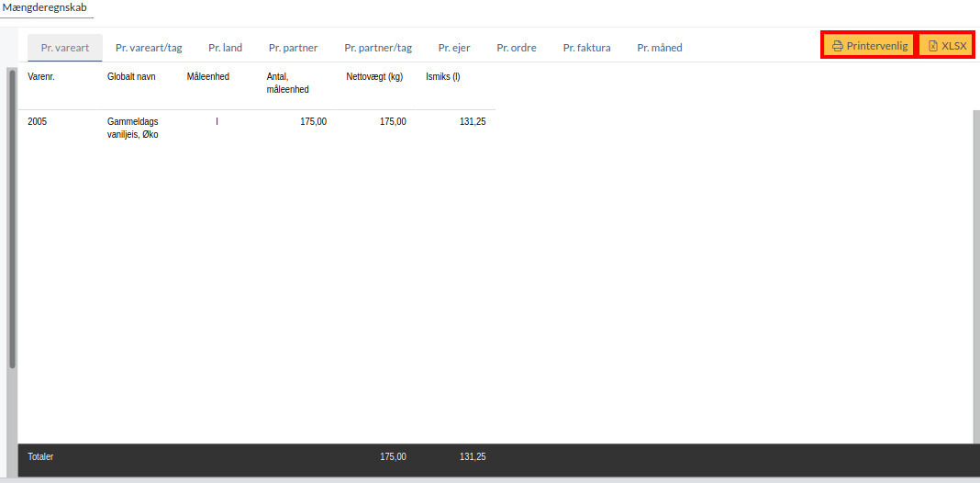Click the left vertical scrollbar handle
Screen dimensions: 980x483
coord(12,219)
